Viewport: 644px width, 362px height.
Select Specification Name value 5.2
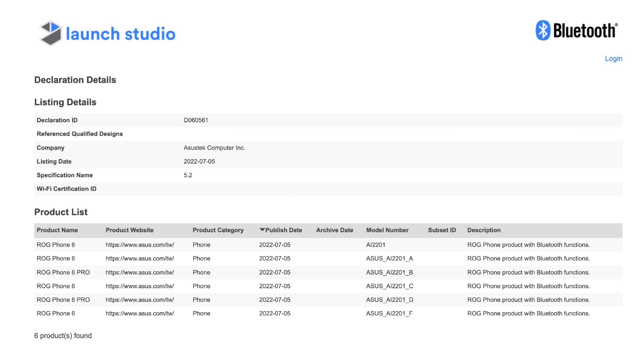click(x=188, y=175)
